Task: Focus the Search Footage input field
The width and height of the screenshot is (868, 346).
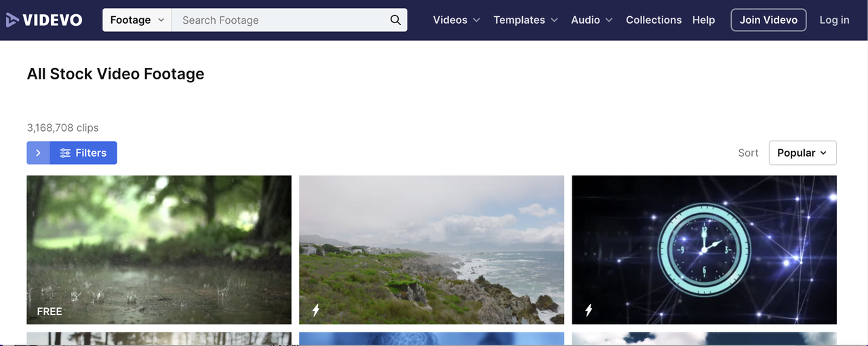Action: pyautogui.click(x=281, y=20)
